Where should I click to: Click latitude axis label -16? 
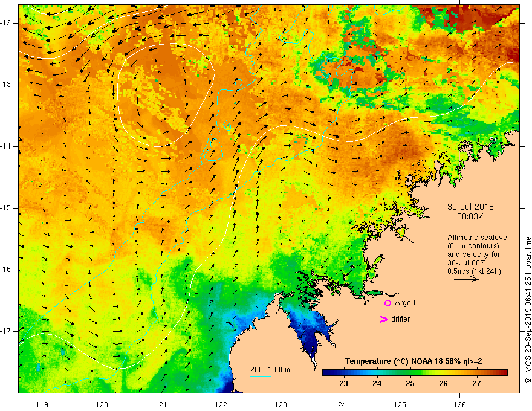(x=6, y=270)
